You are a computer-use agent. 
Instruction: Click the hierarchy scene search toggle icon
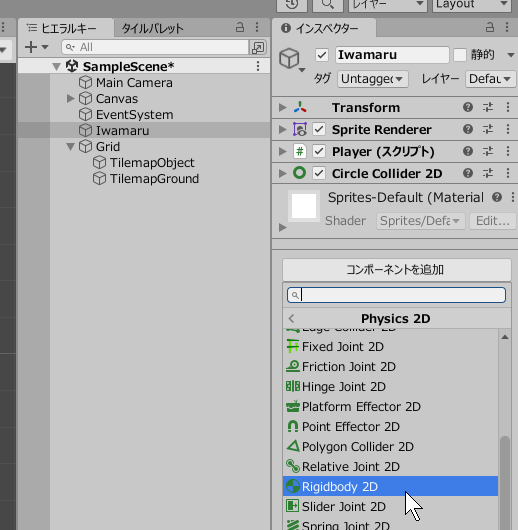258,47
